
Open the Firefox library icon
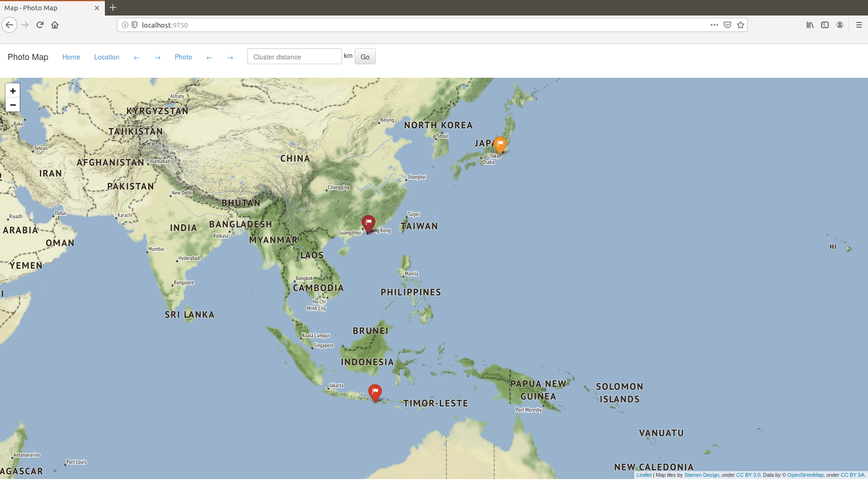tap(809, 25)
